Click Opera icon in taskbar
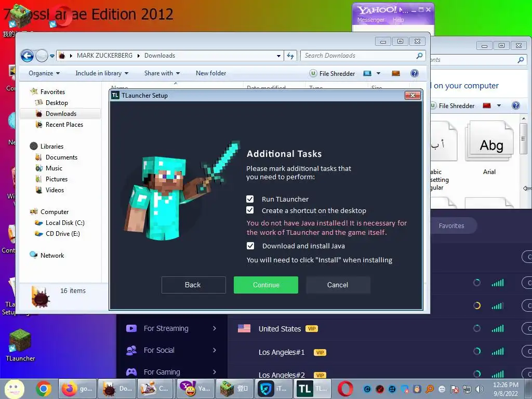The height and width of the screenshot is (399, 532). point(345,389)
